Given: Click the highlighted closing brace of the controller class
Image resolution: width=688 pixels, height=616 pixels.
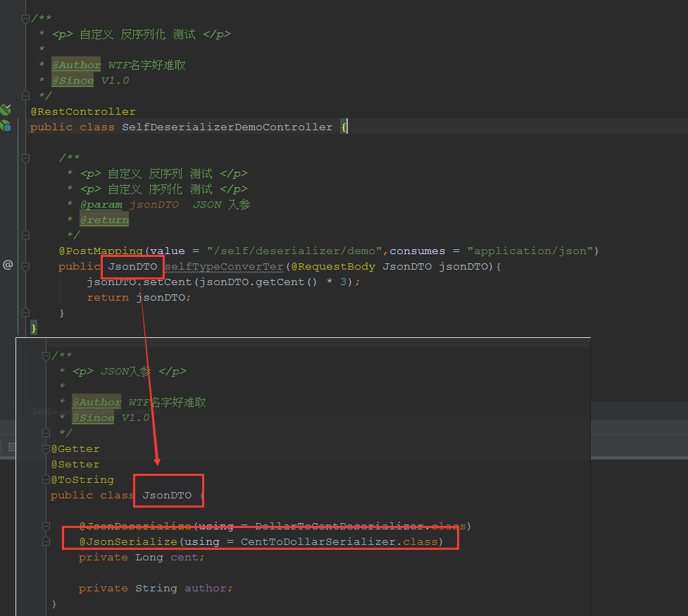Looking at the screenshot, I should click(x=34, y=328).
